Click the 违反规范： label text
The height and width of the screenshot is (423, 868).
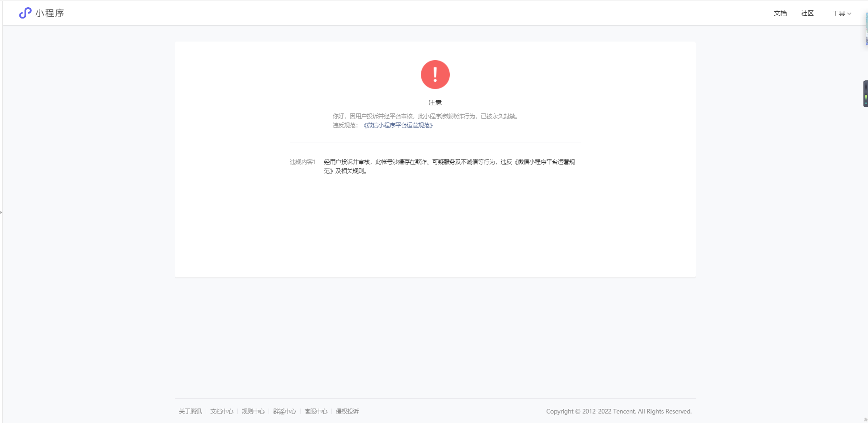click(x=346, y=126)
